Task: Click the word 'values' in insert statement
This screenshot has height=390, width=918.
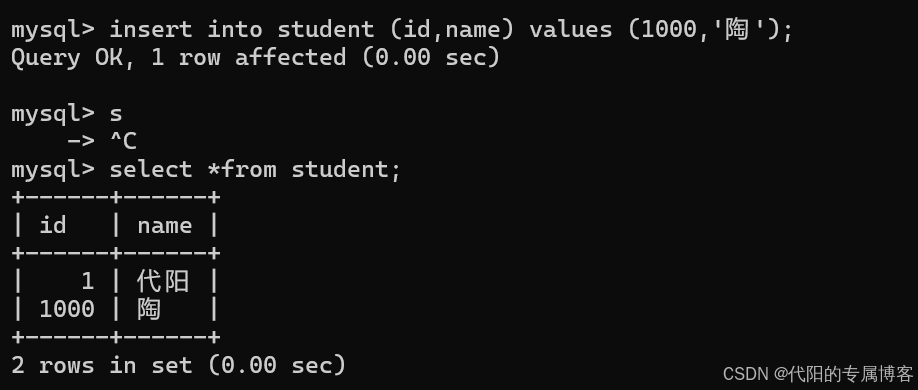Action: point(570,29)
